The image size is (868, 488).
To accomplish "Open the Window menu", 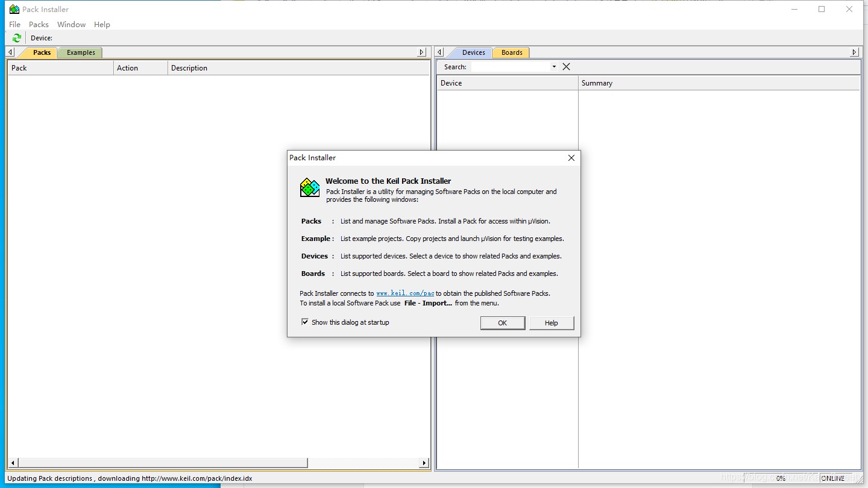I will coord(71,24).
